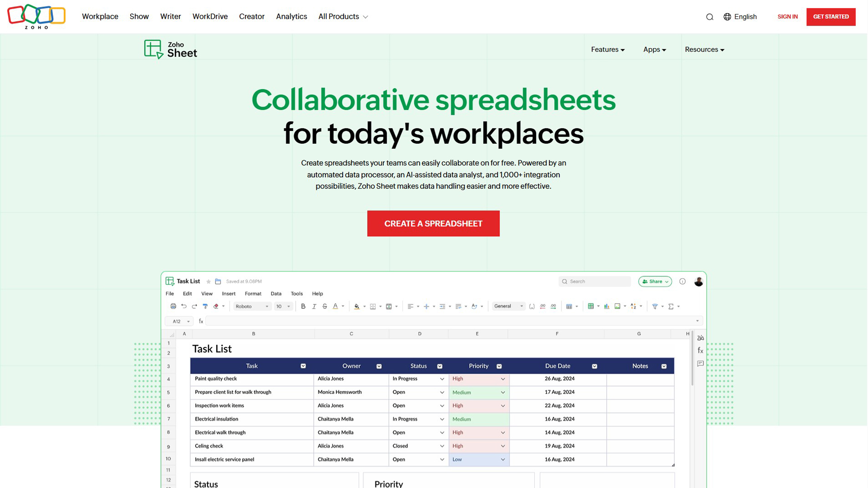The image size is (868, 488).
Task: Select the paint format tool
Action: pyautogui.click(x=205, y=306)
